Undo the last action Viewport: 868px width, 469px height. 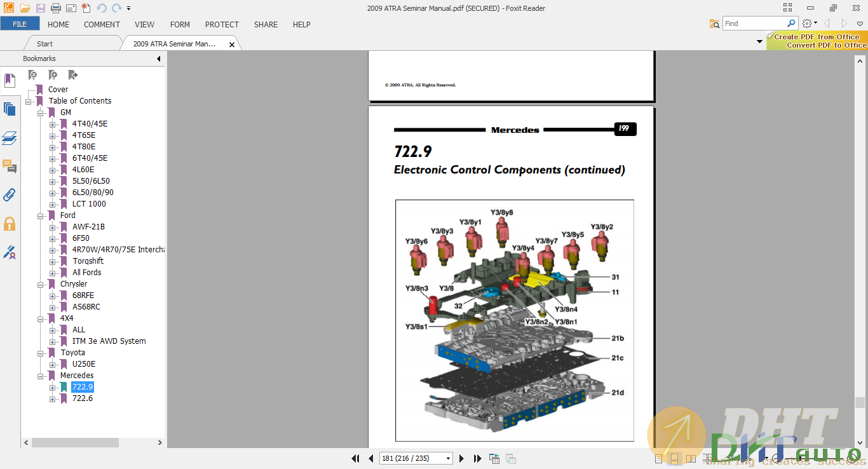click(x=102, y=8)
